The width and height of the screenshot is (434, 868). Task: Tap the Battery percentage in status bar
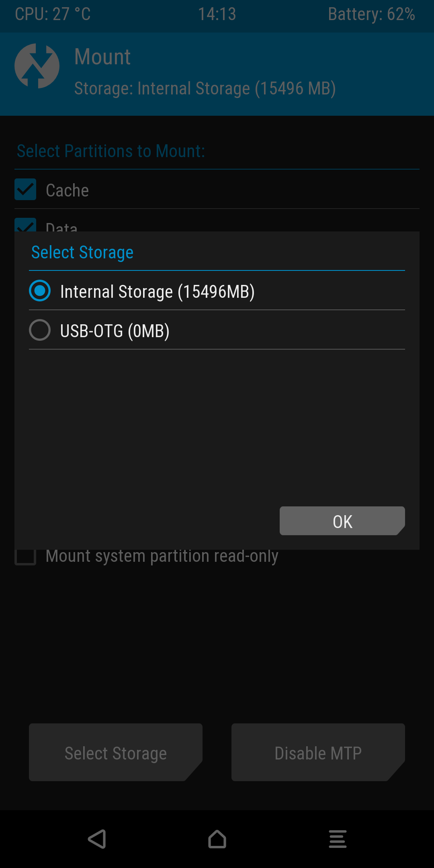[x=371, y=14]
